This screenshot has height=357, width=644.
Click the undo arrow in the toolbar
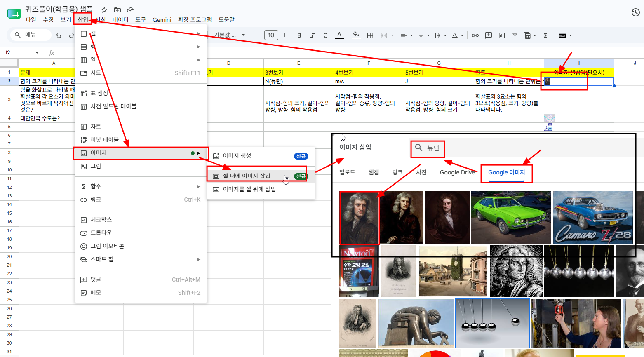[59, 35]
